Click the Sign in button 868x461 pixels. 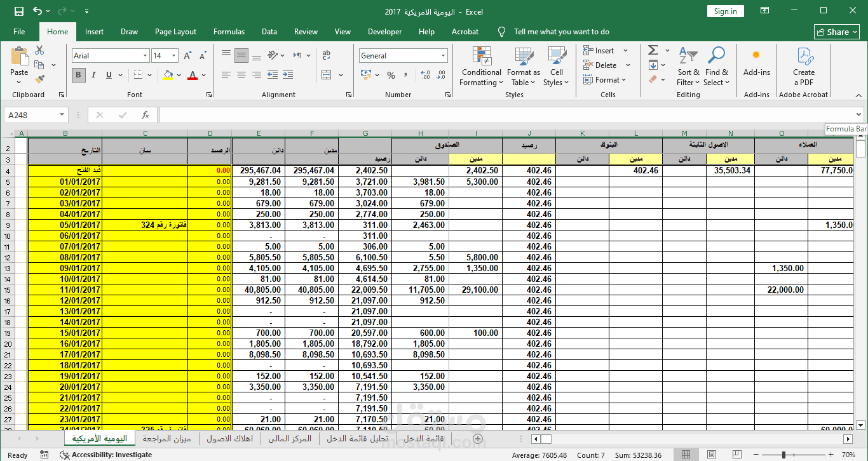point(725,11)
